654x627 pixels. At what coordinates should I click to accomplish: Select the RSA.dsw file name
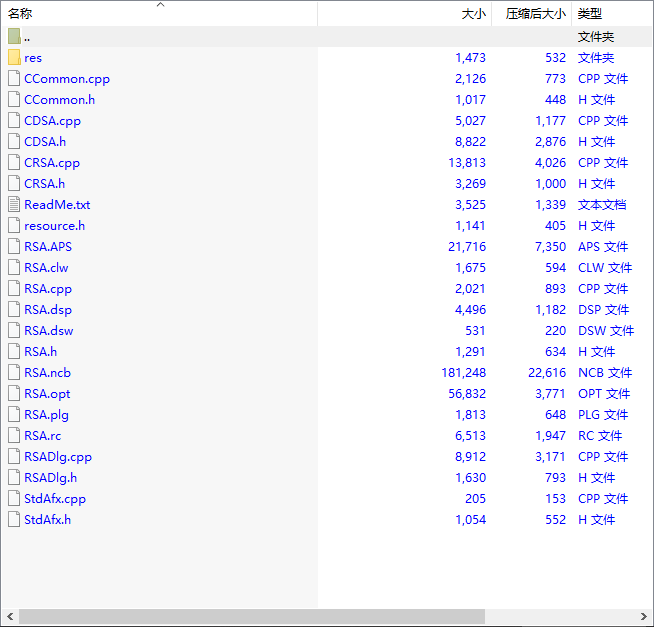click(49, 331)
